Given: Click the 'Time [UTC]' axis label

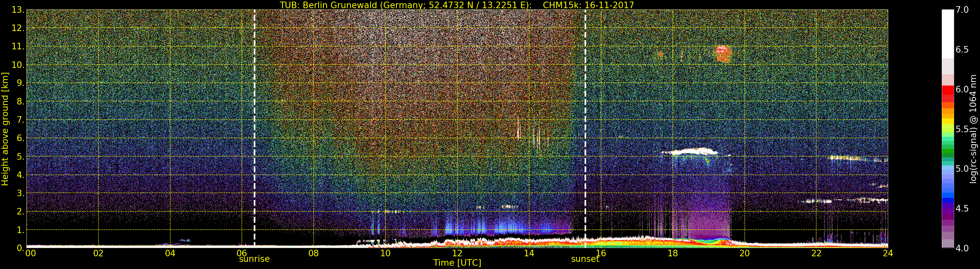Looking at the screenshot, I should (x=457, y=263).
